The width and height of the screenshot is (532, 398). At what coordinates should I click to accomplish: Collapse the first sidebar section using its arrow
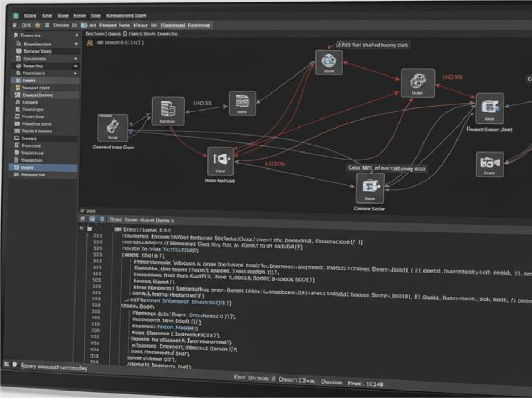coord(77,35)
